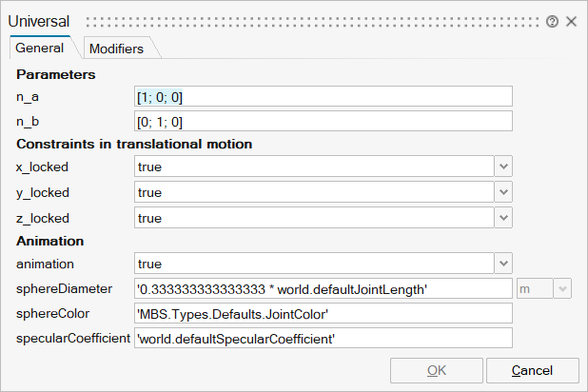Edit the specularCoefficient field
The height and width of the screenshot is (392, 588).
click(323, 338)
